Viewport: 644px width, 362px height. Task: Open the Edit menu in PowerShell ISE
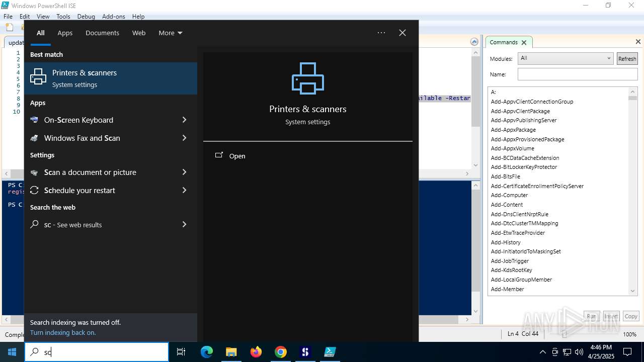click(25, 16)
